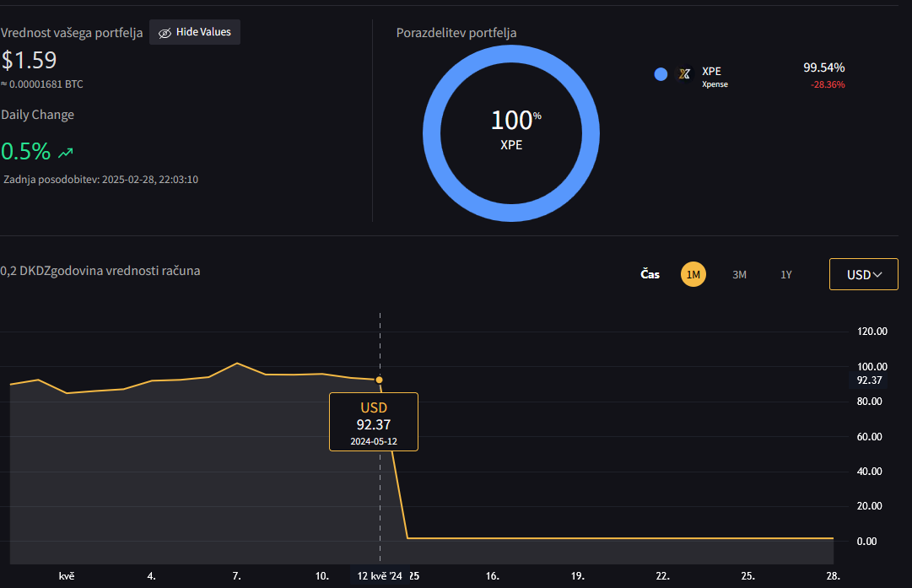This screenshot has height=588, width=912.
Task: Click the 92.37 price label on axis
Action: 869,380
